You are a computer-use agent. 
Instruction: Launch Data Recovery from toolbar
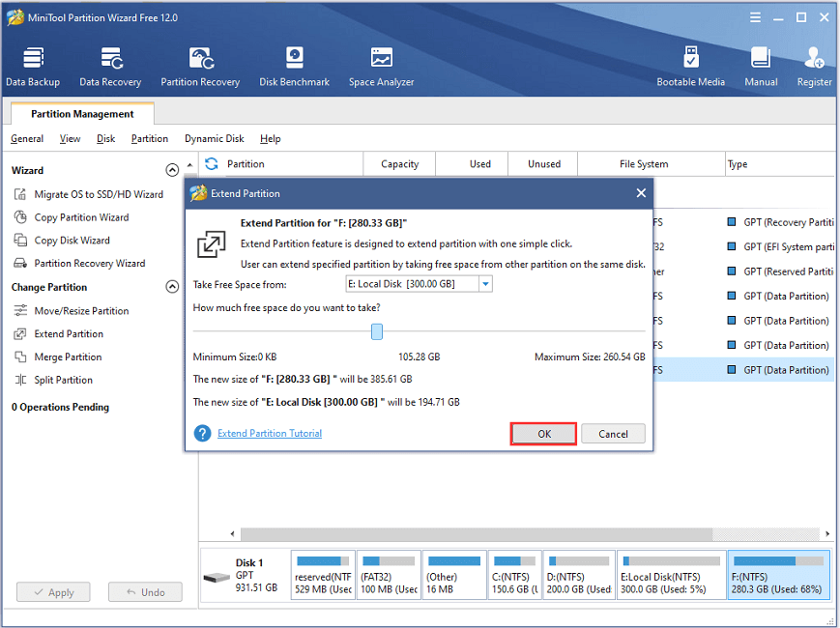(110, 67)
